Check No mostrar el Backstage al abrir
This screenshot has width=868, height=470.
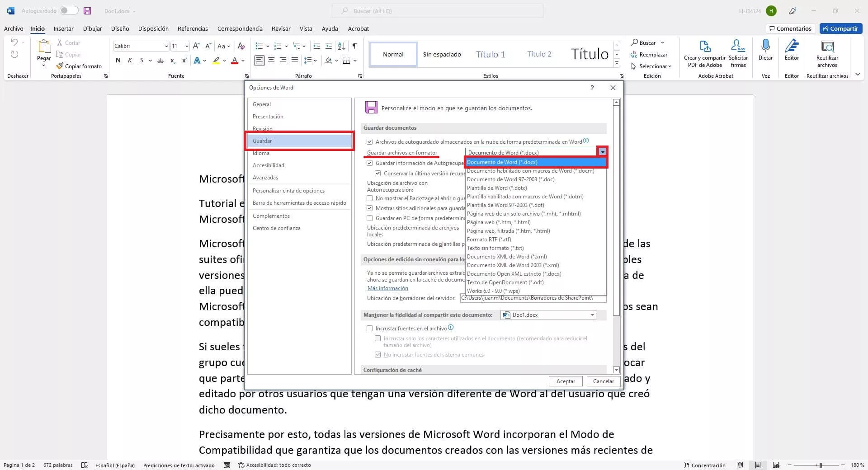click(x=370, y=198)
